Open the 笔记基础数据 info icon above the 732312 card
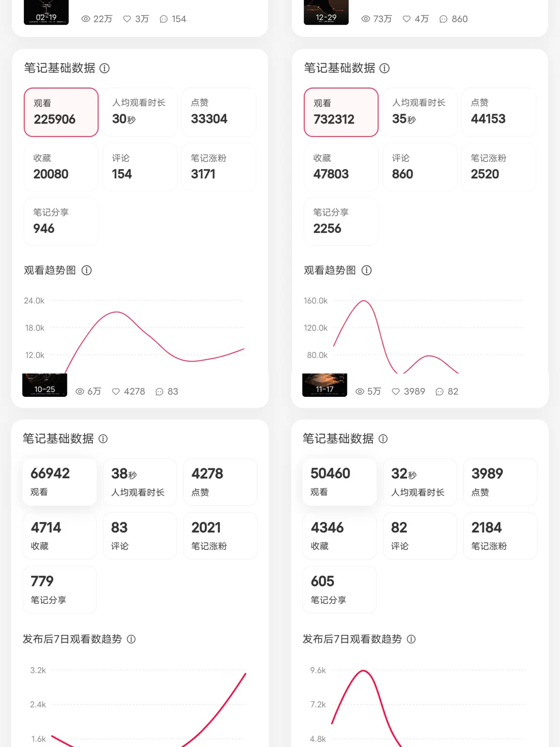The width and height of the screenshot is (560, 747). click(385, 68)
